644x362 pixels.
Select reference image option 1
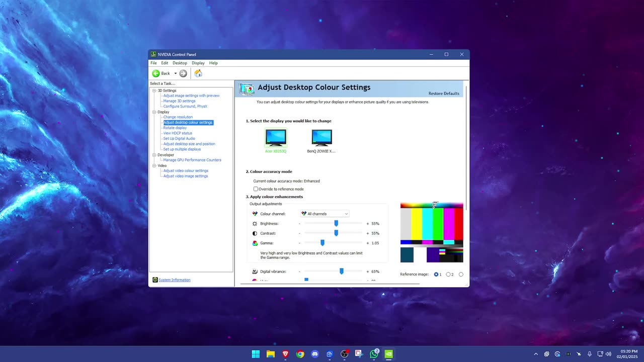click(x=436, y=275)
